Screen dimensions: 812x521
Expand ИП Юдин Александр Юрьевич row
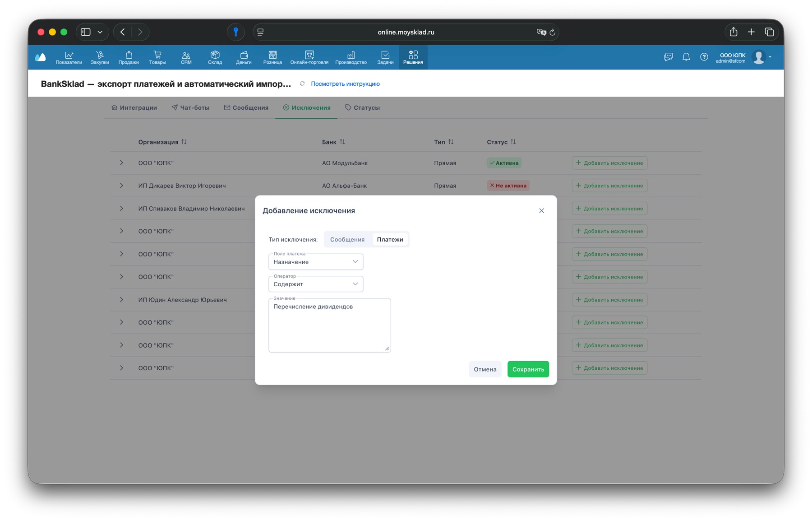(121, 300)
